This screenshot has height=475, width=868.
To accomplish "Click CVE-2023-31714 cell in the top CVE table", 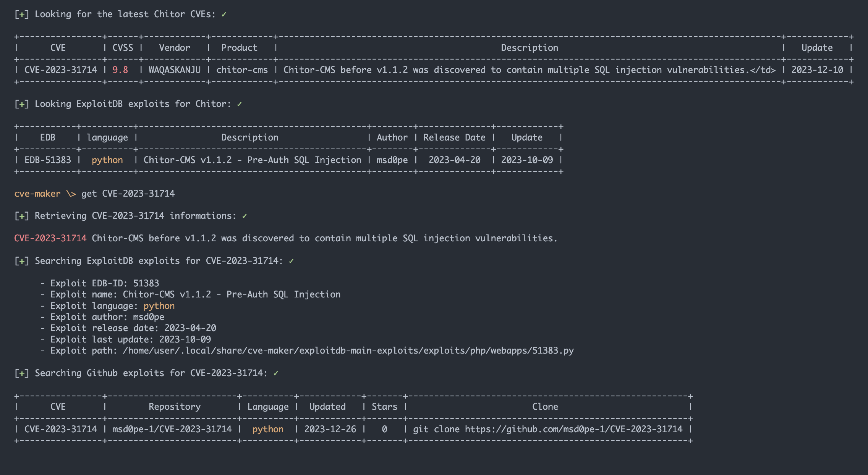I will (x=61, y=70).
